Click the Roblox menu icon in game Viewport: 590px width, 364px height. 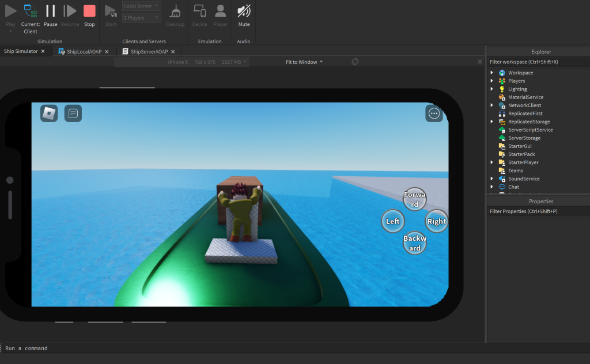(49, 113)
